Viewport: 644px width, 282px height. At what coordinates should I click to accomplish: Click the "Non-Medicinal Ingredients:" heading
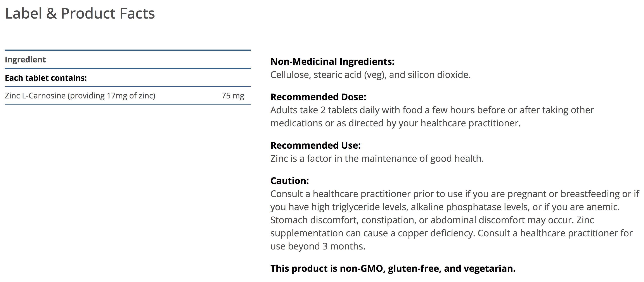(x=332, y=62)
